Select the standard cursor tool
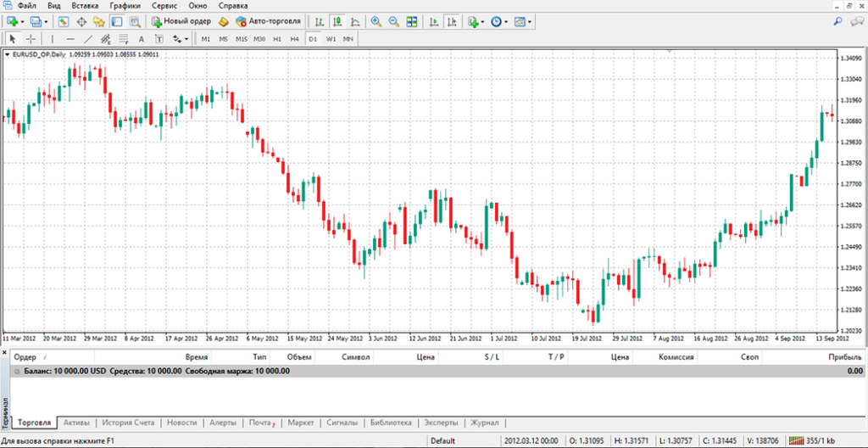 [14, 39]
